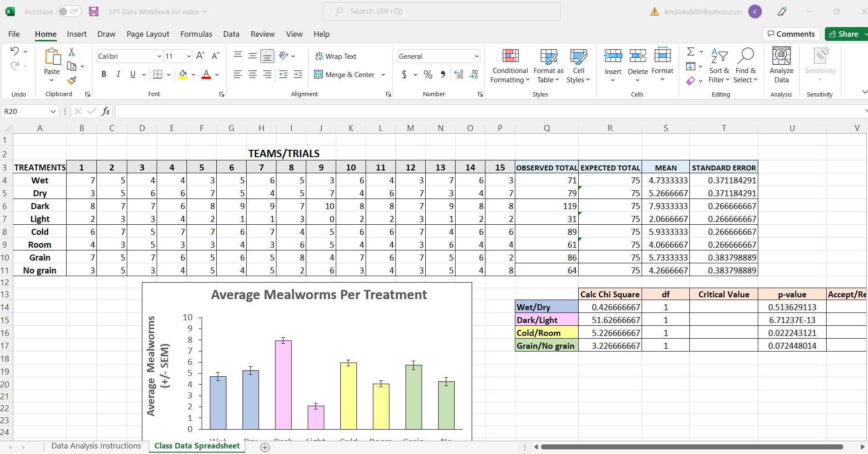Open the Comments pane button
The image size is (868, 454).
(791, 34)
